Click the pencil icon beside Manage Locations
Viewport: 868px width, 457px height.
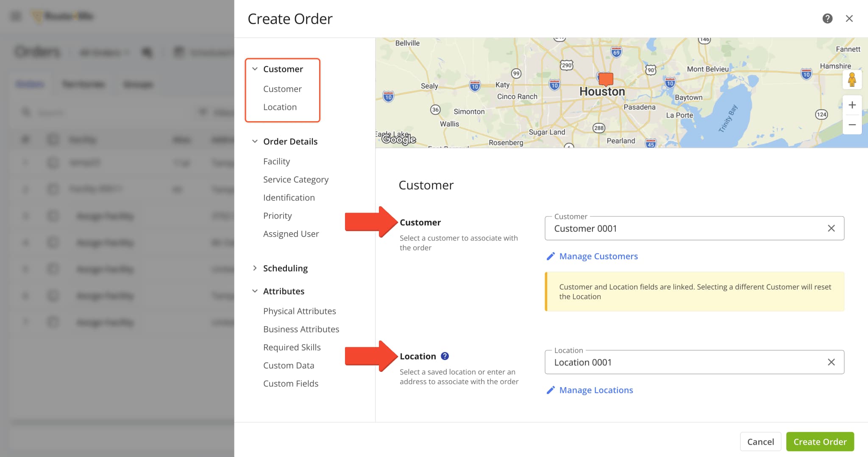tap(551, 390)
